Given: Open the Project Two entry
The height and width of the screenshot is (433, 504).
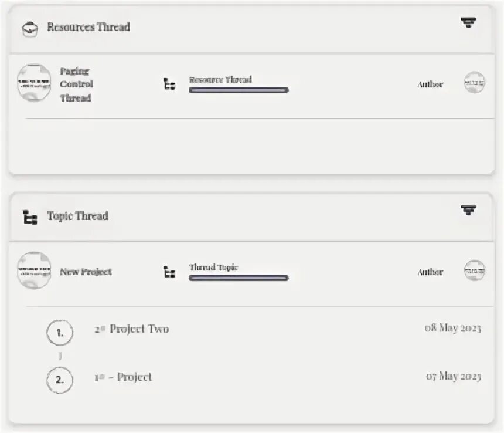Looking at the screenshot, I should 132,329.
